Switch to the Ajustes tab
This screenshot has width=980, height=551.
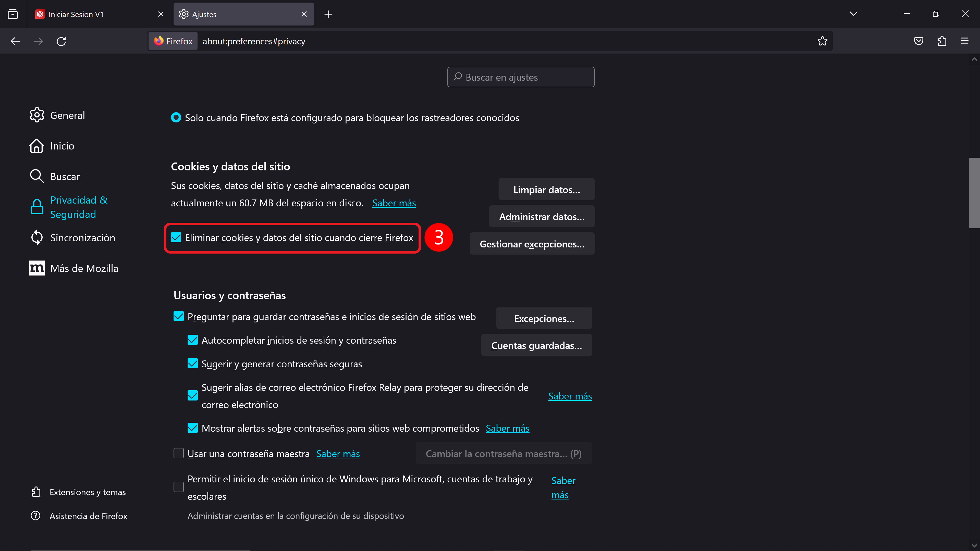(x=244, y=14)
